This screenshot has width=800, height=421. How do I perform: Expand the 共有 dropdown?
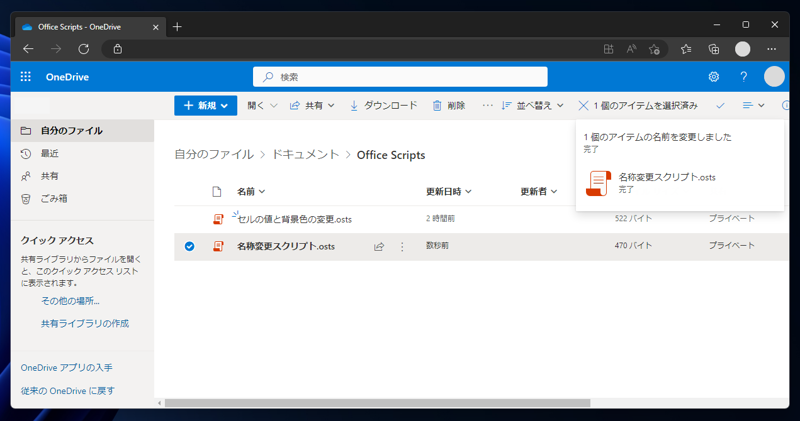[x=312, y=106]
